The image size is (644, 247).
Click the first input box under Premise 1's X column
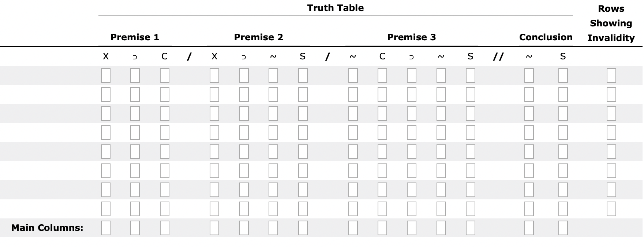106,76
